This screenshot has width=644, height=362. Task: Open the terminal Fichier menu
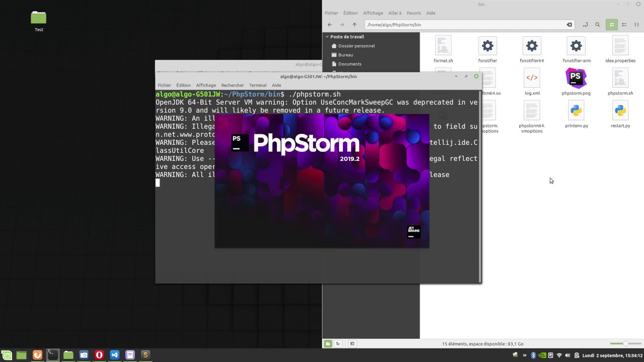coord(165,85)
